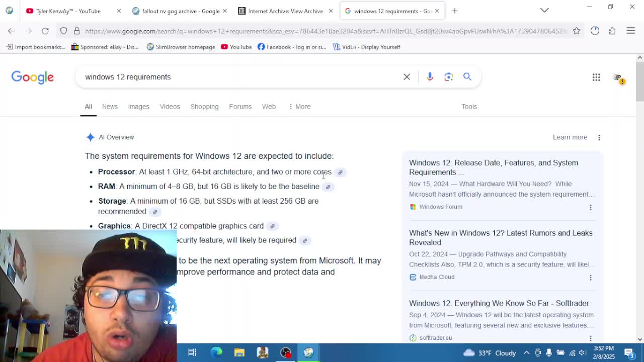The width and height of the screenshot is (644, 362).
Task: Open File Explorer from the taskbar
Action: 239,352
